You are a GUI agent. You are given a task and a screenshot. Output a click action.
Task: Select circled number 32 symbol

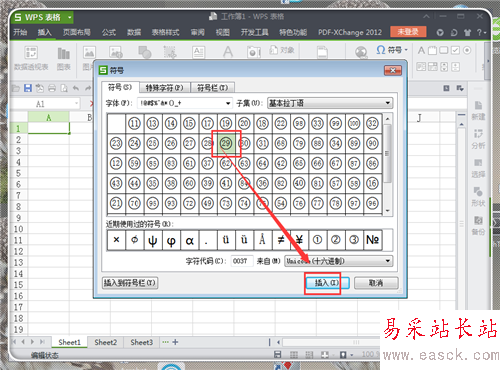(372, 124)
